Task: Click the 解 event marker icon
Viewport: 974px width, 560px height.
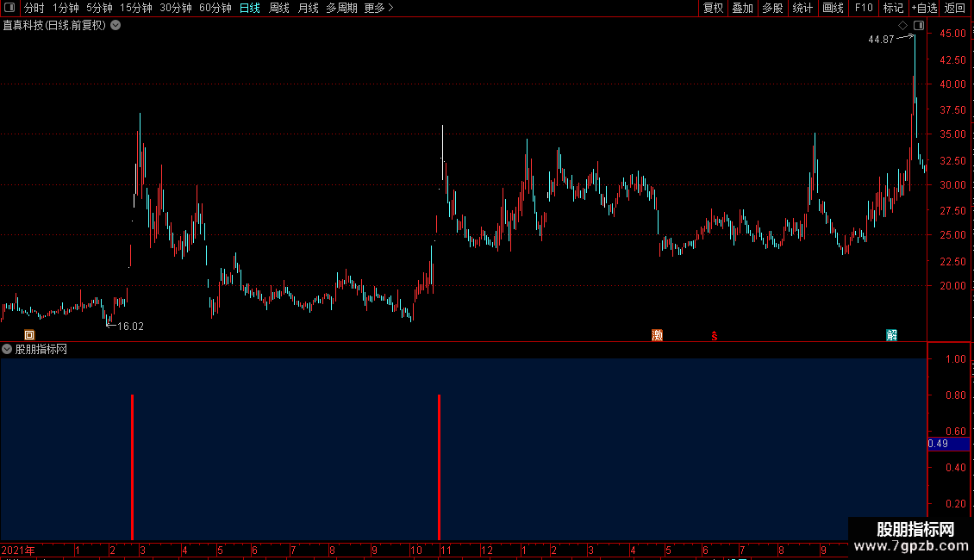Action: click(891, 335)
